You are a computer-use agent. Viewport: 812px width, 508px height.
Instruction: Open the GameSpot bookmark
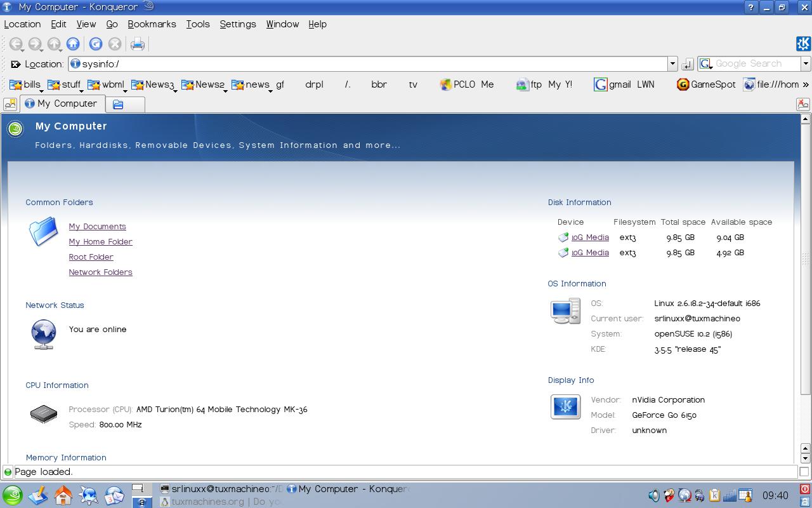click(706, 84)
